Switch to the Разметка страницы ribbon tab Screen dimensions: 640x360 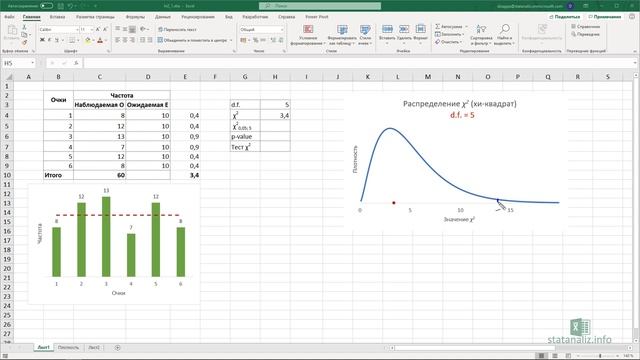[95, 17]
